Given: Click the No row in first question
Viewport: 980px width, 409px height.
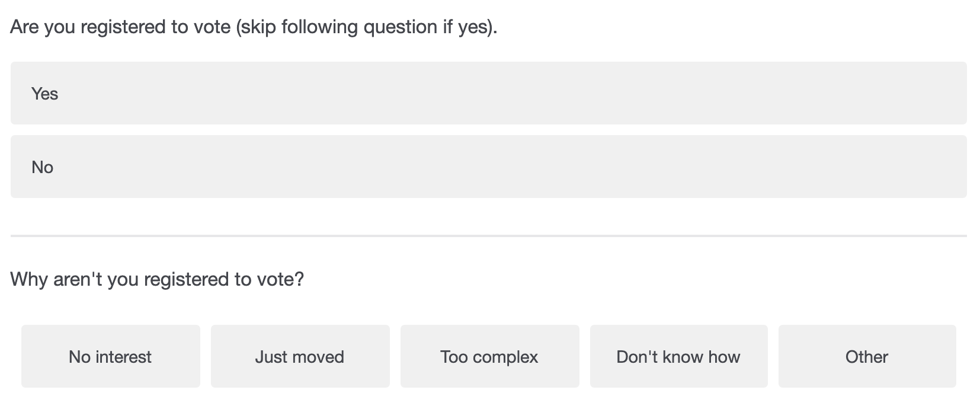Looking at the screenshot, I should pos(488,167).
